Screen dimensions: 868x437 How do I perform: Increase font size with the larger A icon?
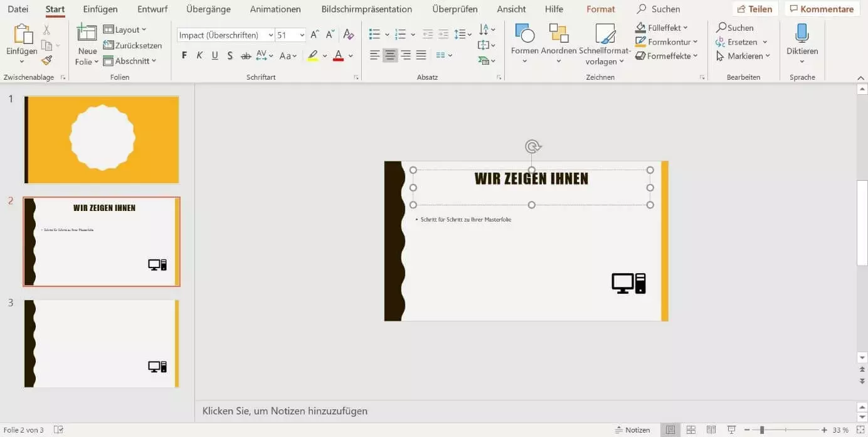coord(315,35)
